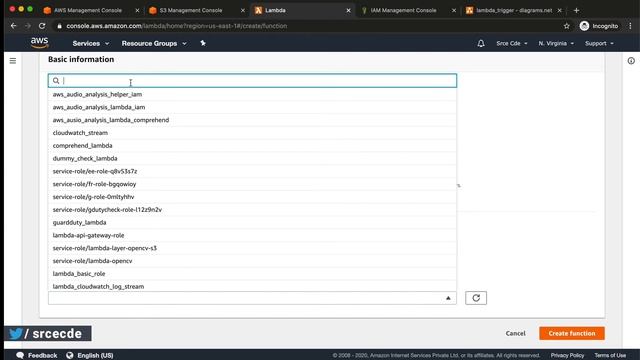Image resolution: width=640 pixels, height=360 pixels.
Task: Click the language globe icon
Action: point(70,355)
